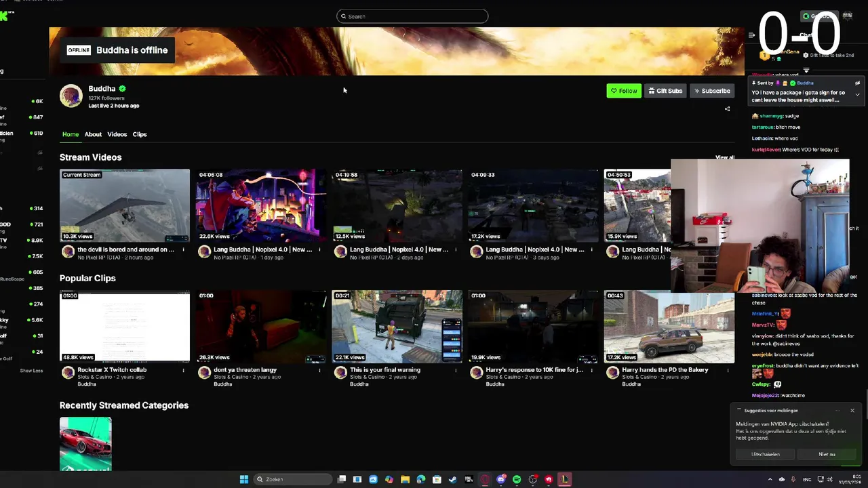This screenshot has height=488, width=868.
Task: Click avatar beside 'This is your final warning' clip
Action: click(340, 373)
